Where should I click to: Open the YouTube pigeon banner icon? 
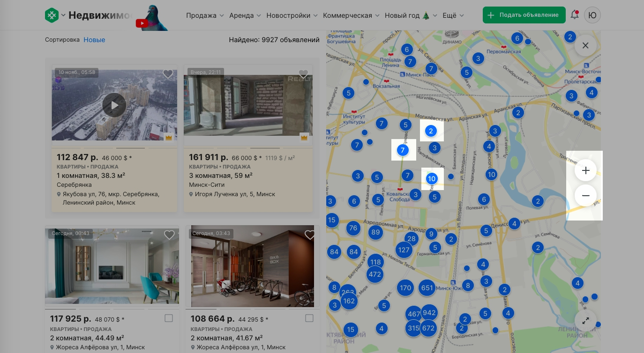(151, 18)
